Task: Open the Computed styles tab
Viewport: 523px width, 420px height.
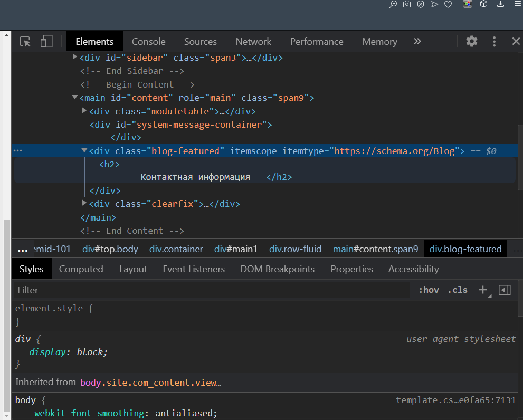Action: [81, 269]
